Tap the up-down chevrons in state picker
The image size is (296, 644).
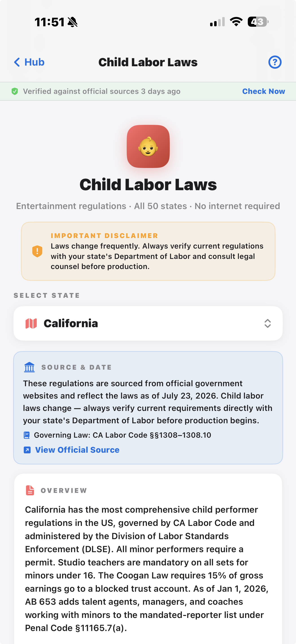[x=268, y=323]
